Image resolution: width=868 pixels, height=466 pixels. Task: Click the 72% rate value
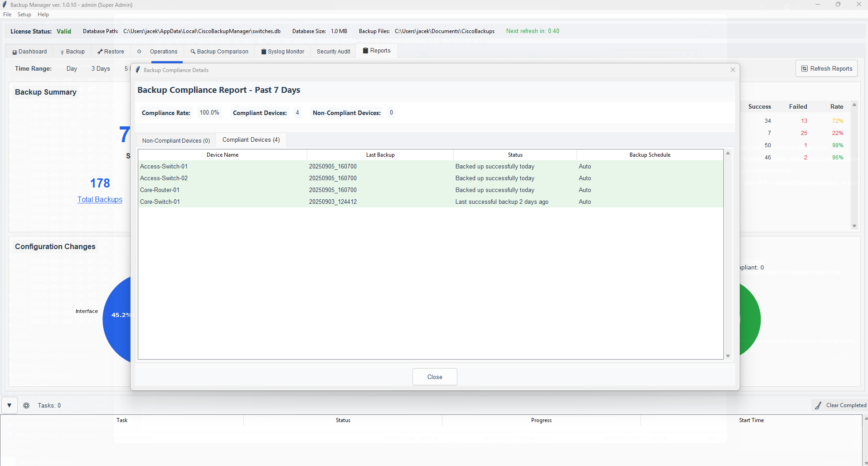837,121
